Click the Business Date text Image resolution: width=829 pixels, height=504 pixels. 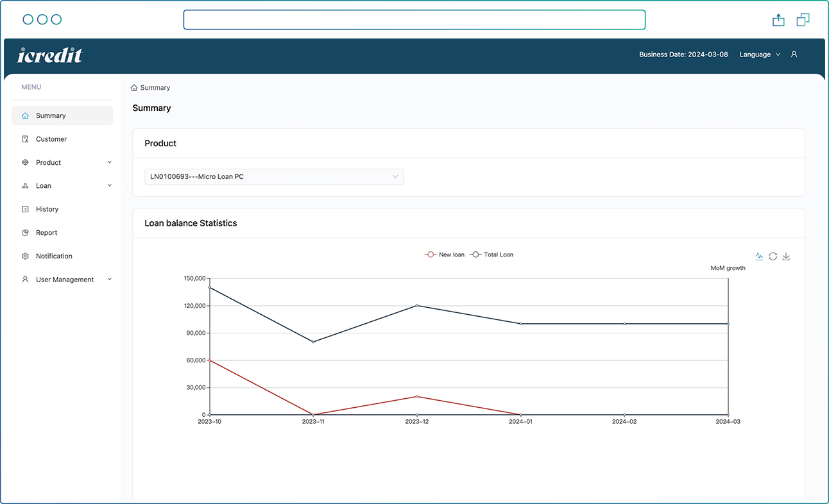pyautogui.click(x=683, y=55)
